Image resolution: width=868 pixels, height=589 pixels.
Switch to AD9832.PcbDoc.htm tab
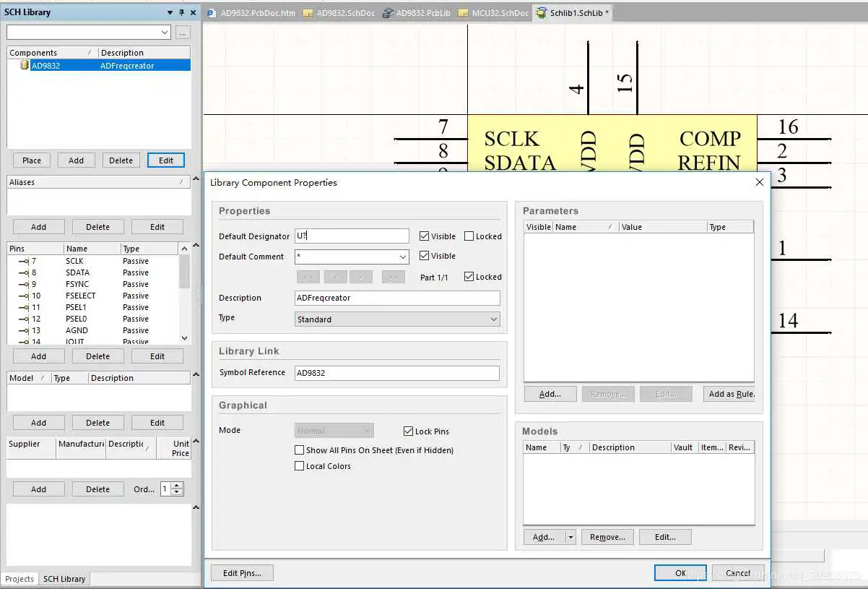[251, 13]
